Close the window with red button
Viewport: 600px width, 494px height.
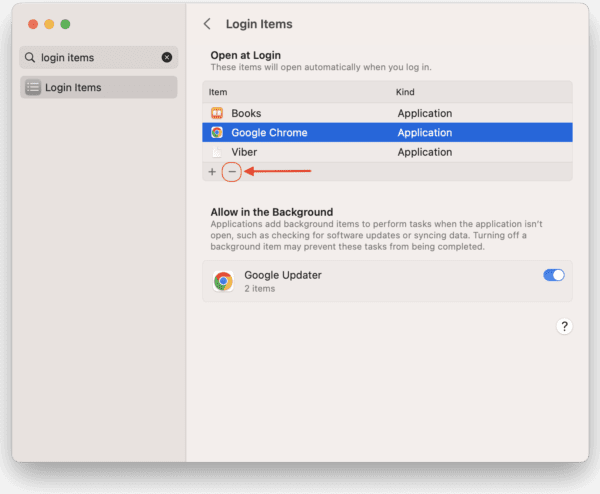click(33, 24)
